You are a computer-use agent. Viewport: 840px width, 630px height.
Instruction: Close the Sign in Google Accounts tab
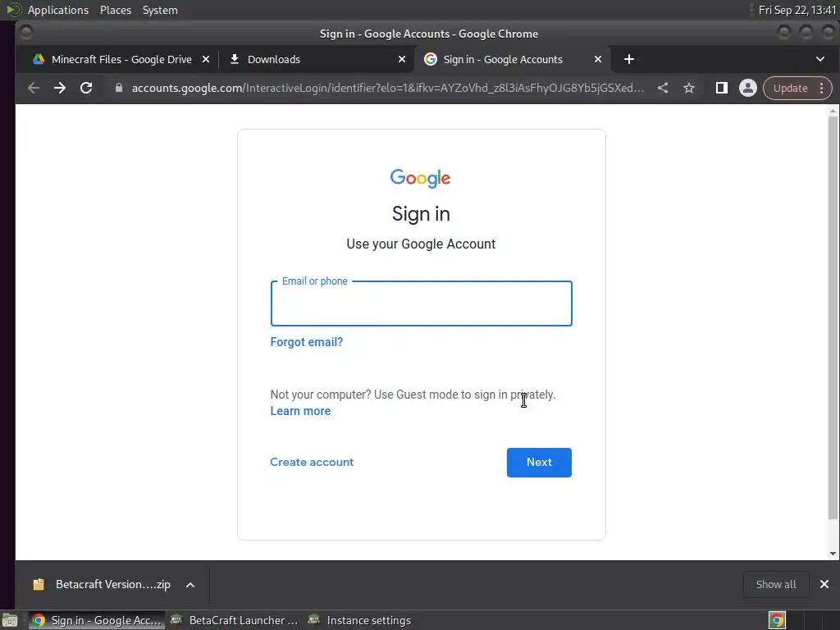coord(598,59)
